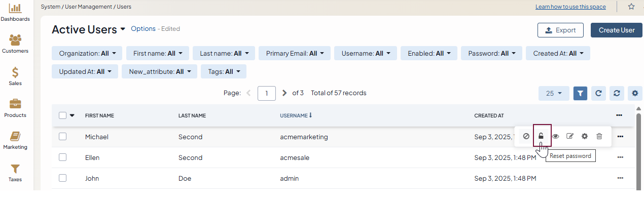Viewport: 644px width, 205px height.
Task: Click the page number input field
Action: click(267, 93)
